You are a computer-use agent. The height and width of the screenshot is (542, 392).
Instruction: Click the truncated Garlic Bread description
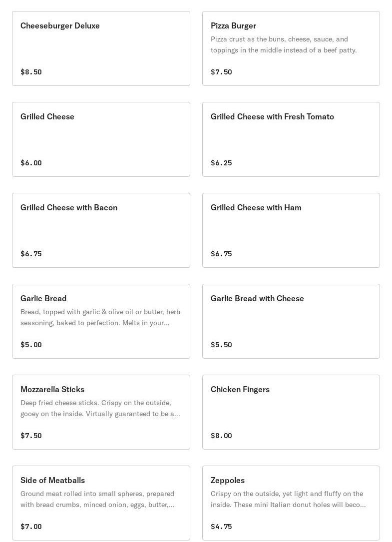(100, 317)
